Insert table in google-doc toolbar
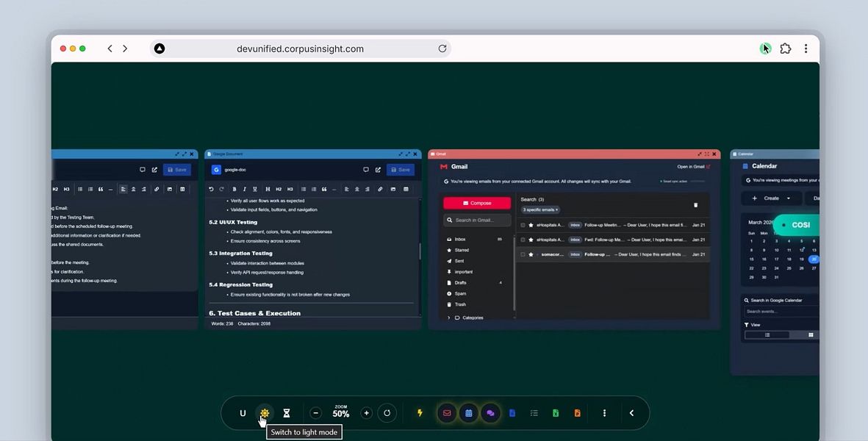Viewport: 868px width, 441px height. click(x=406, y=189)
